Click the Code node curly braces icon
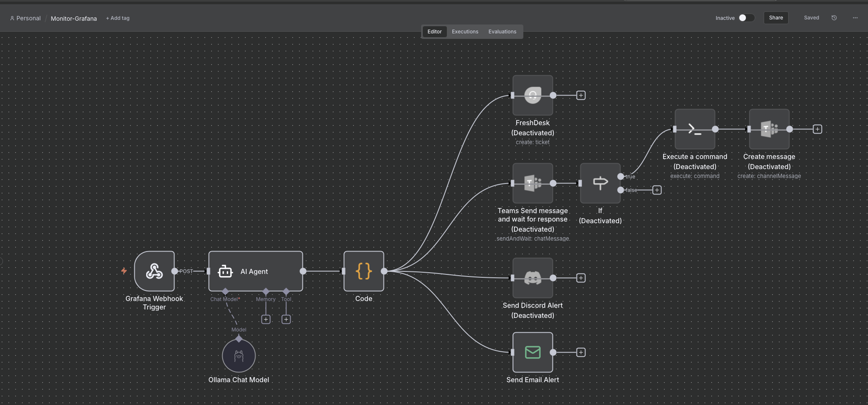 tap(363, 271)
